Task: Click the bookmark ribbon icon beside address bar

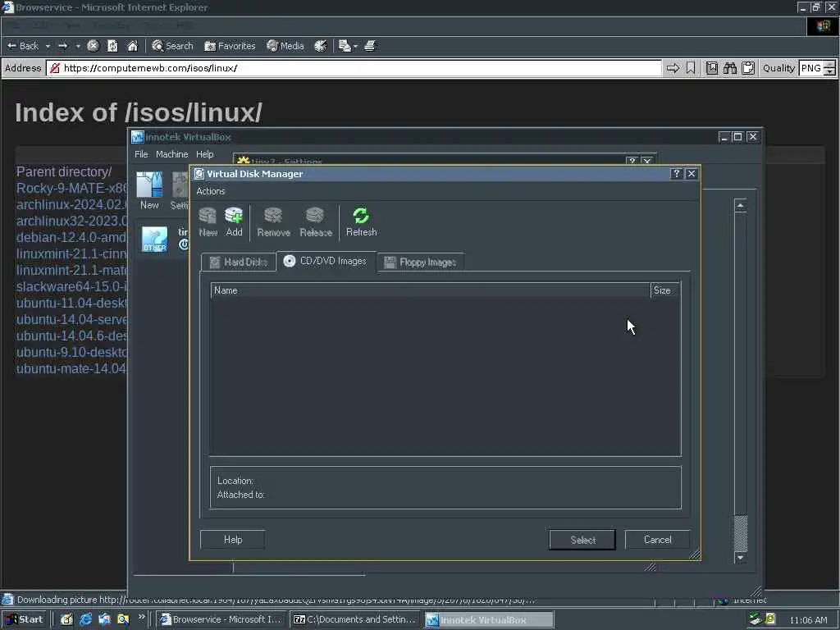Action: click(x=691, y=68)
